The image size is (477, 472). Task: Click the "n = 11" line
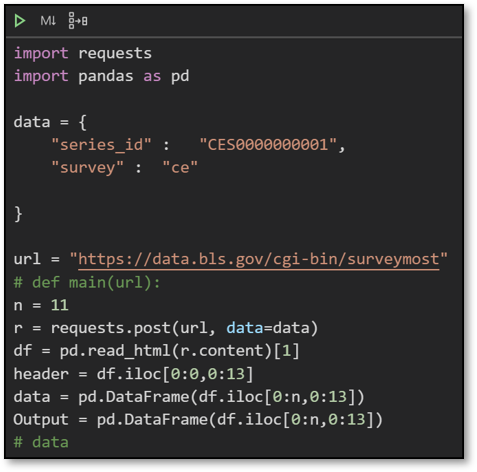(41, 306)
